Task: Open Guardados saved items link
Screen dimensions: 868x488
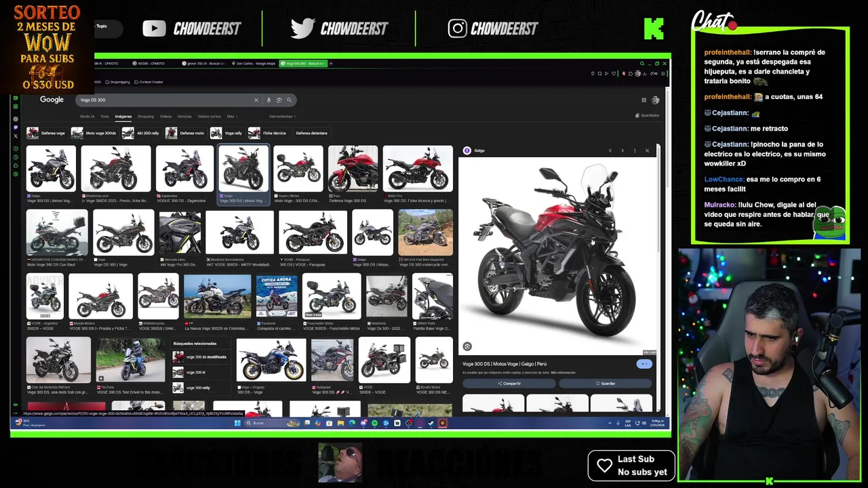Action: point(648,115)
